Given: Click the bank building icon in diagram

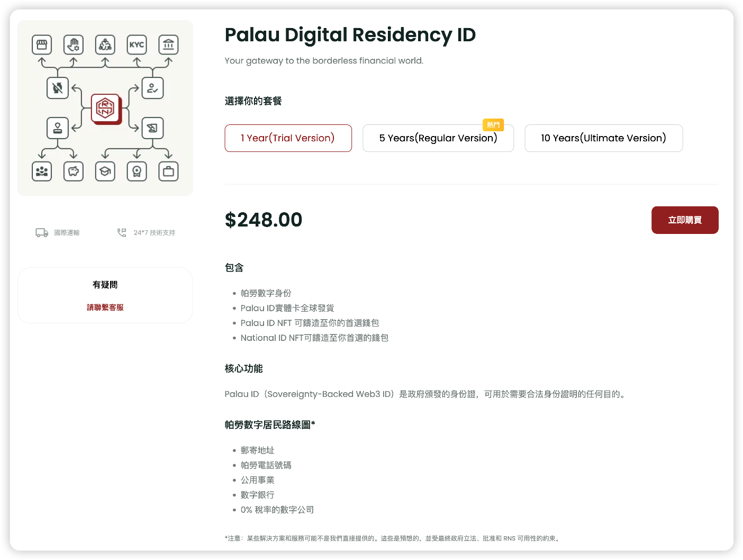Looking at the screenshot, I should coord(169,45).
